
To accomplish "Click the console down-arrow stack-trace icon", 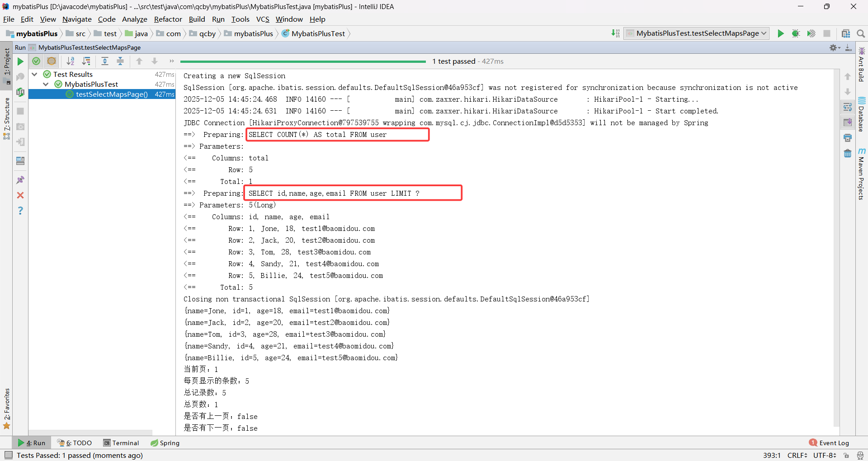I will click(x=848, y=92).
